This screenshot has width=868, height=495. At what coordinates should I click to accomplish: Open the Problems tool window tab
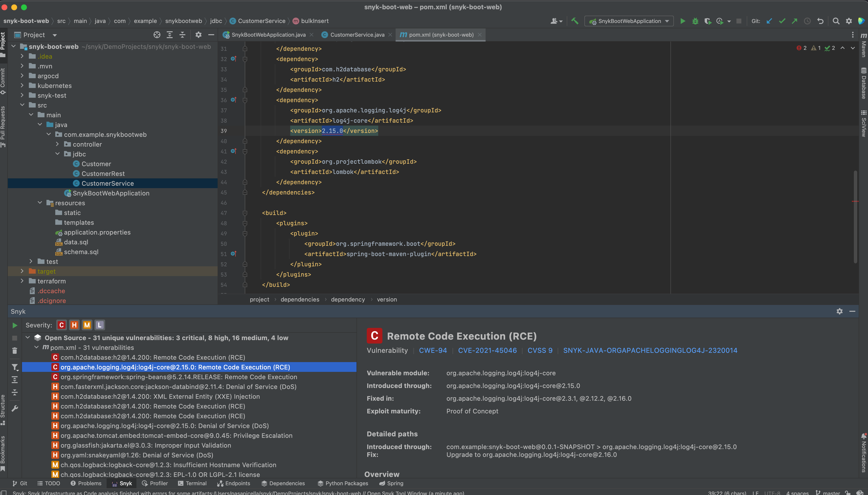86,483
